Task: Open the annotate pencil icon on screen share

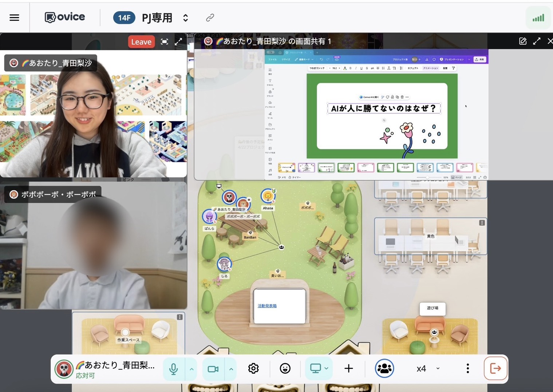Action: 523,41
